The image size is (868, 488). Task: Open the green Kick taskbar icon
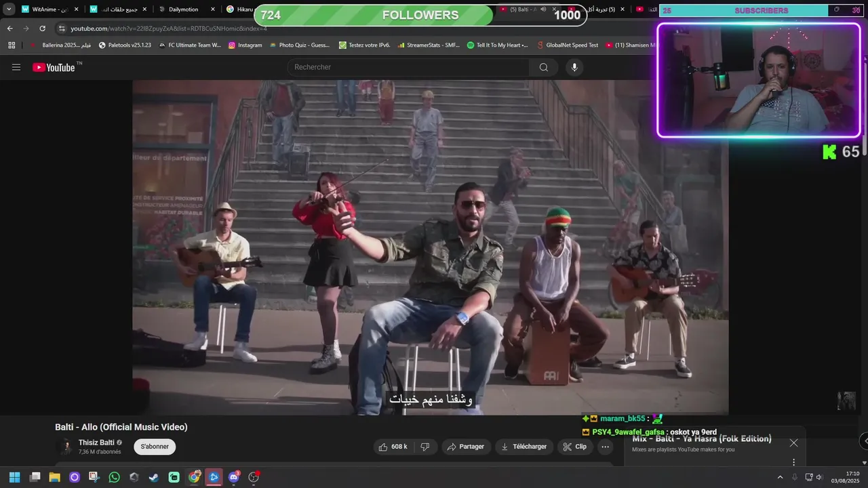174,477
